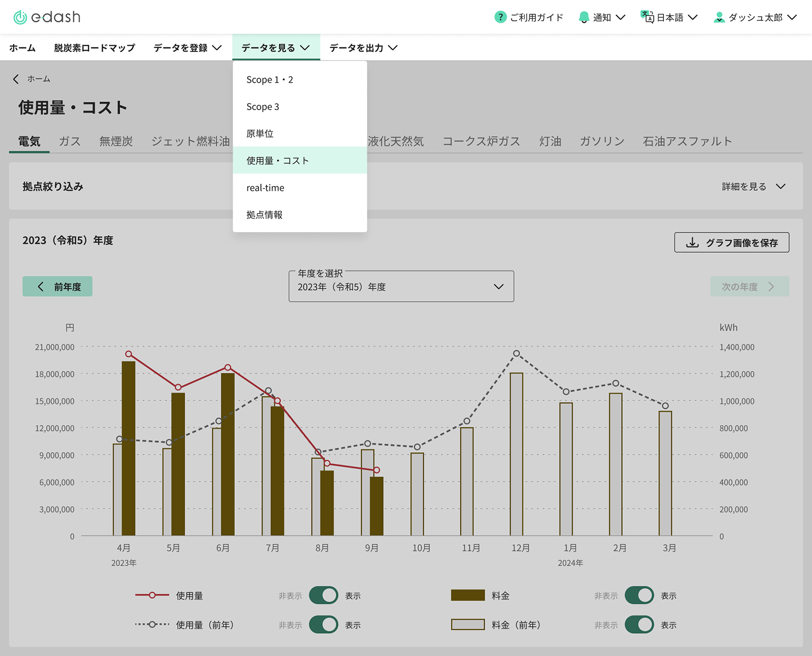
Task: Click the グラフ画像を保存 button
Action: (731, 243)
